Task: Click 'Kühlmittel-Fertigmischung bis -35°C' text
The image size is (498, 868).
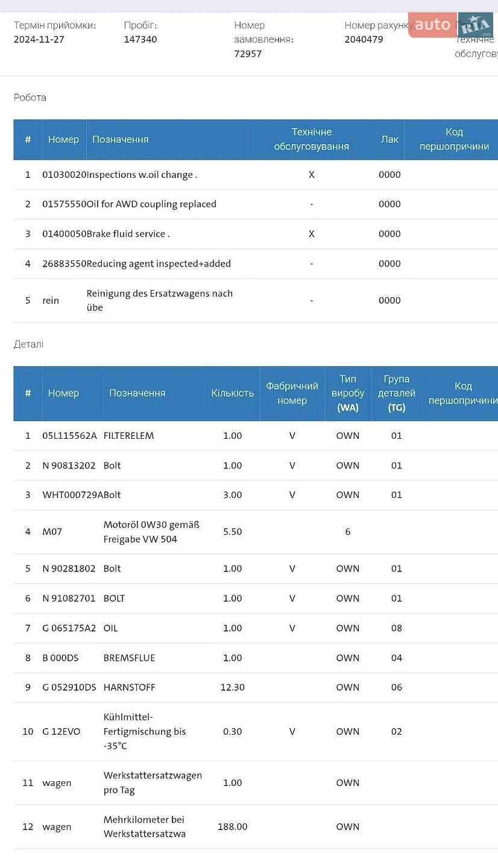Action: [145, 731]
